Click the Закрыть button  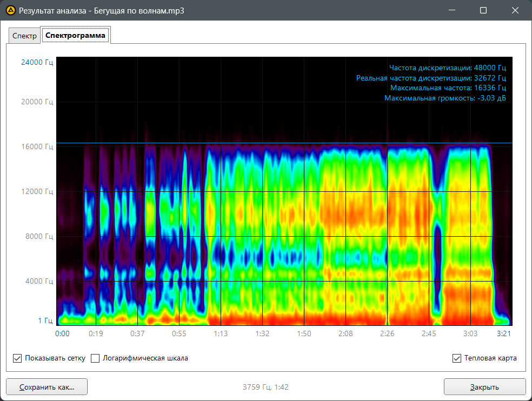pos(484,387)
